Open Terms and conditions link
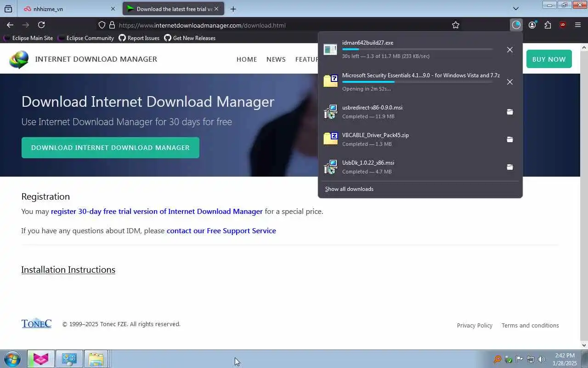 530,325
